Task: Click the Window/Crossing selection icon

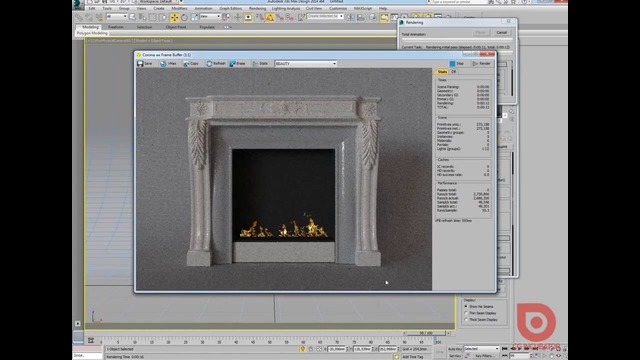Action: click(162, 17)
